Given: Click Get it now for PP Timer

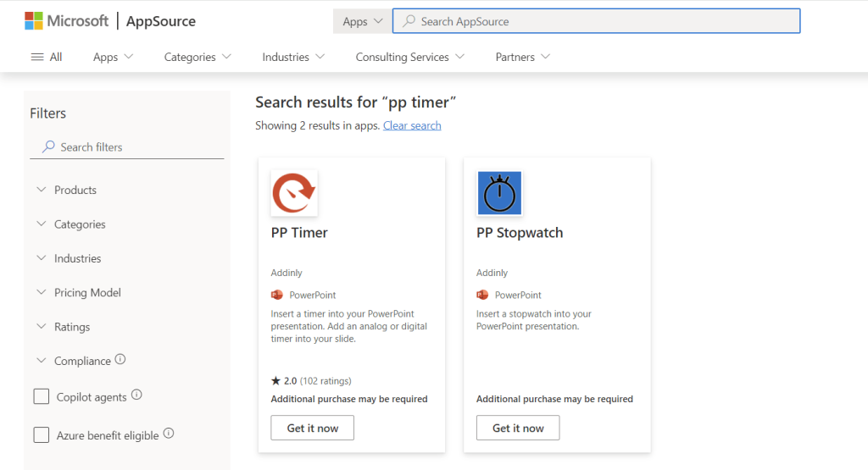Looking at the screenshot, I should point(312,428).
